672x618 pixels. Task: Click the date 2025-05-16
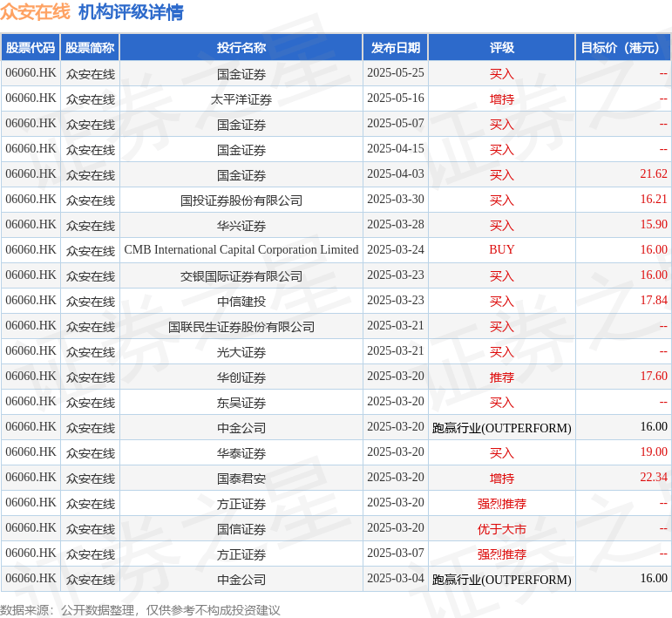click(x=396, y=98)
